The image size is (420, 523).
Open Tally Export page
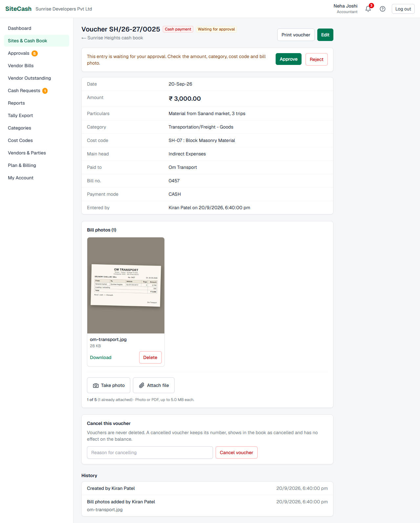coord(36,115)
